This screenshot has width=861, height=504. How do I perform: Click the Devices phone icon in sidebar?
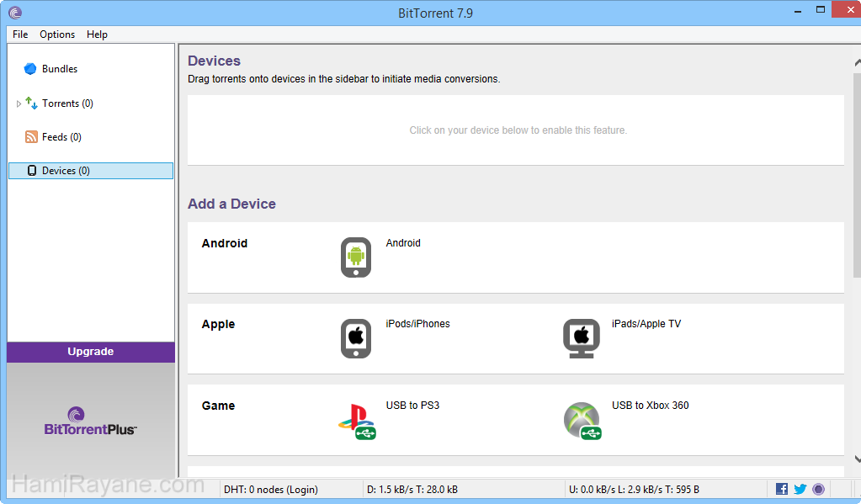32,171
